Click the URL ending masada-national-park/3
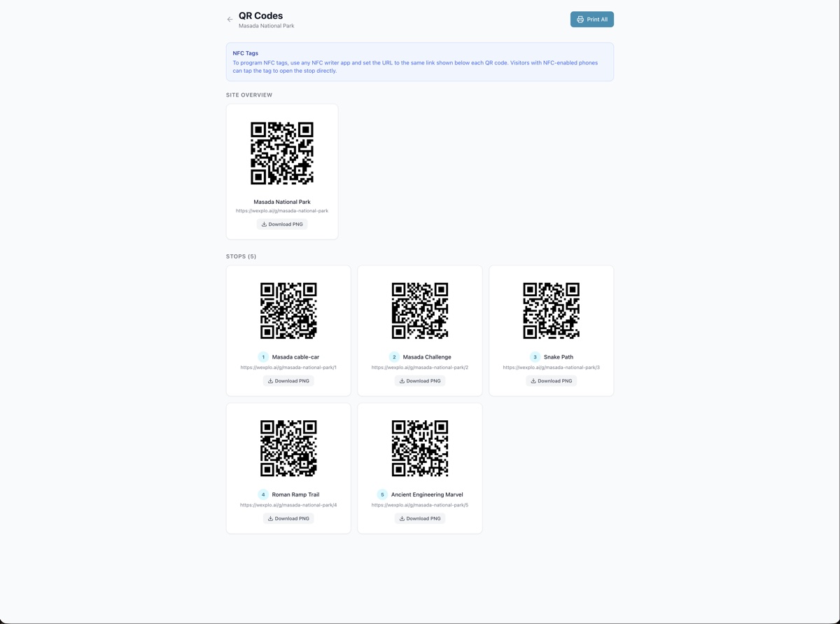 point(552,368)
